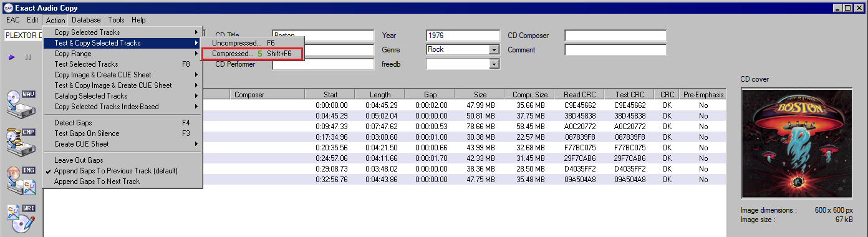
Task: Sort by the Start column header
Action: point(330,95)
